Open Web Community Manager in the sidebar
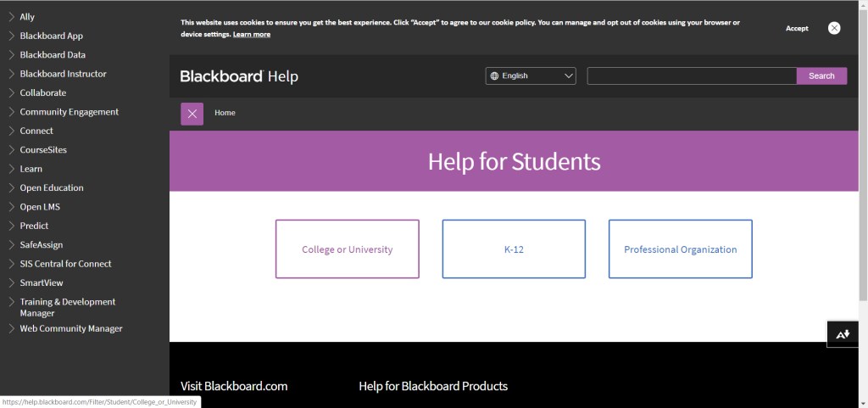 tap(70, 328)
